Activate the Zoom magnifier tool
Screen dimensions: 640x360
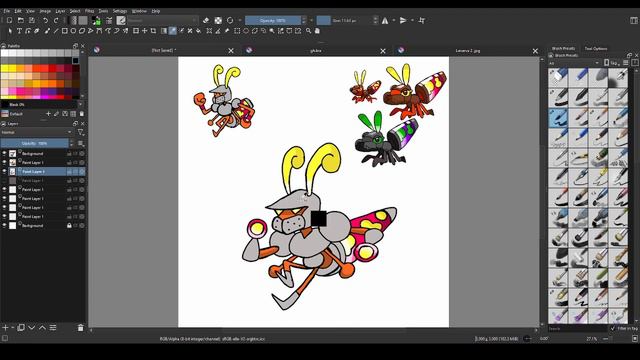308,31
